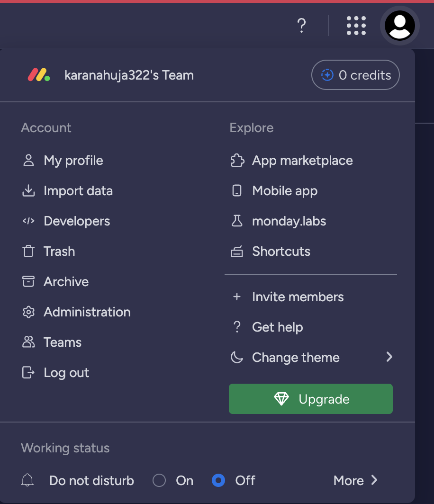434x504 pixels.
Task: Click the download icon beside Import data
Action: point(28,190)
